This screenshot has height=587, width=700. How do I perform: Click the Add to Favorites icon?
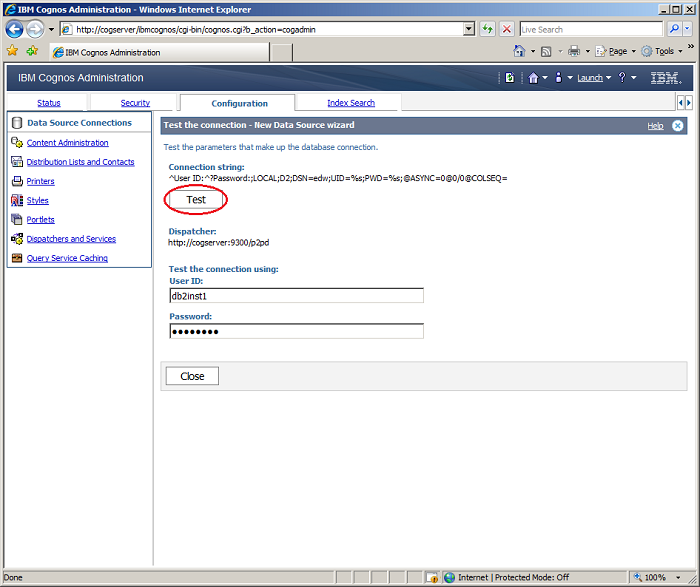(32, 51)
